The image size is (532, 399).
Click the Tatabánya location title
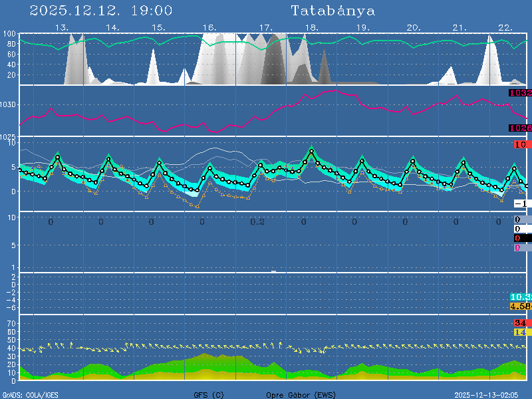[332, 11]
